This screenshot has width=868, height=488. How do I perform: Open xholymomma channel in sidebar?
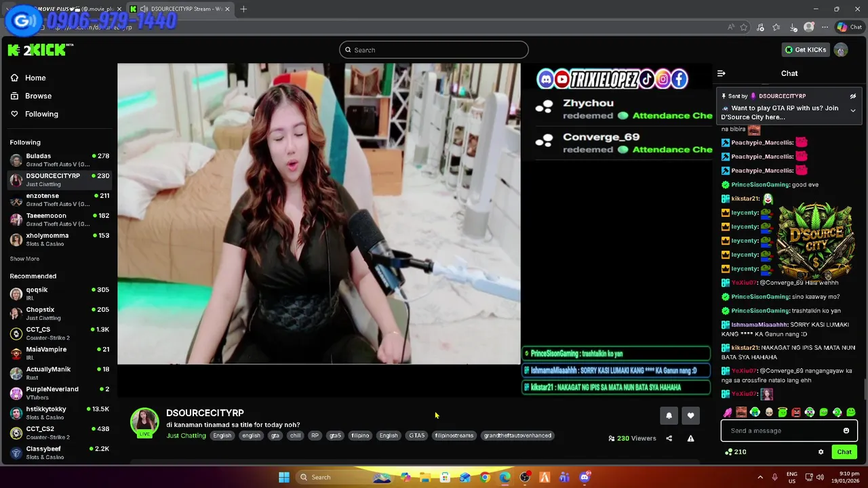[60, 239]
